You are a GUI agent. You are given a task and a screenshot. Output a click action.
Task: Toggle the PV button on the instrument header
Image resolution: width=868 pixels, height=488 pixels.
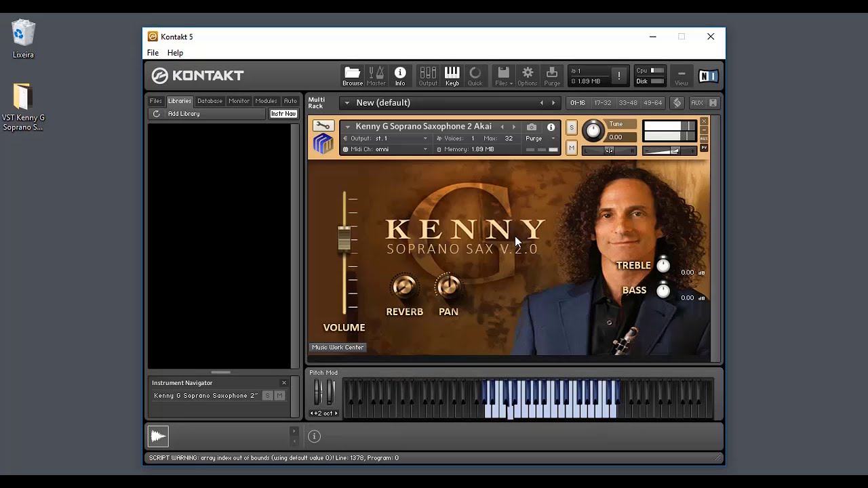pyautogui.click(x=704, y=148)
